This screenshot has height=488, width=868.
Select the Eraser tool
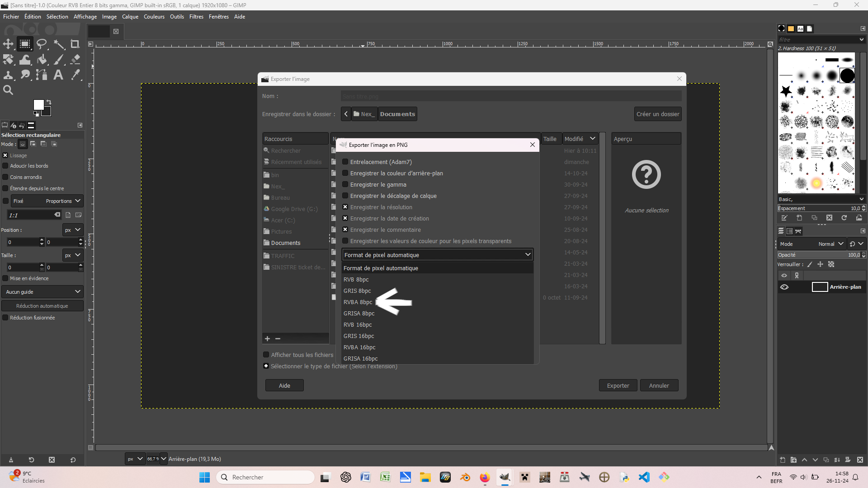pyautogui.click(x=75, y=59)
